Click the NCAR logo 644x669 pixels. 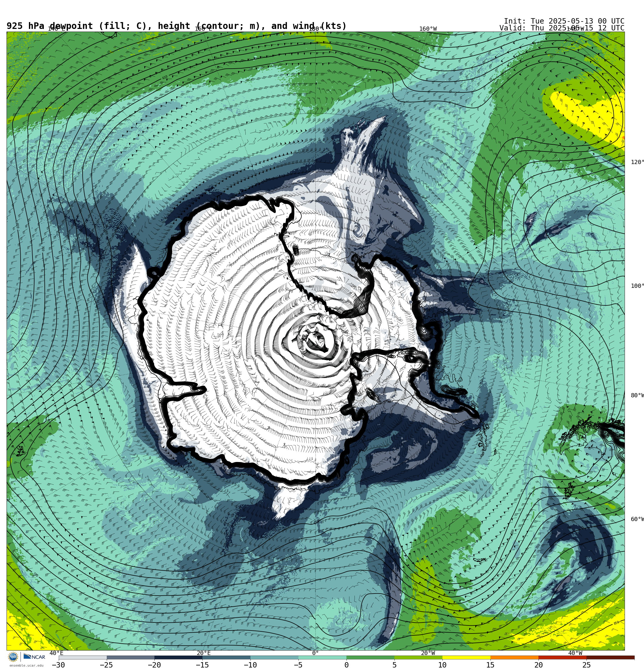point(34,657)
